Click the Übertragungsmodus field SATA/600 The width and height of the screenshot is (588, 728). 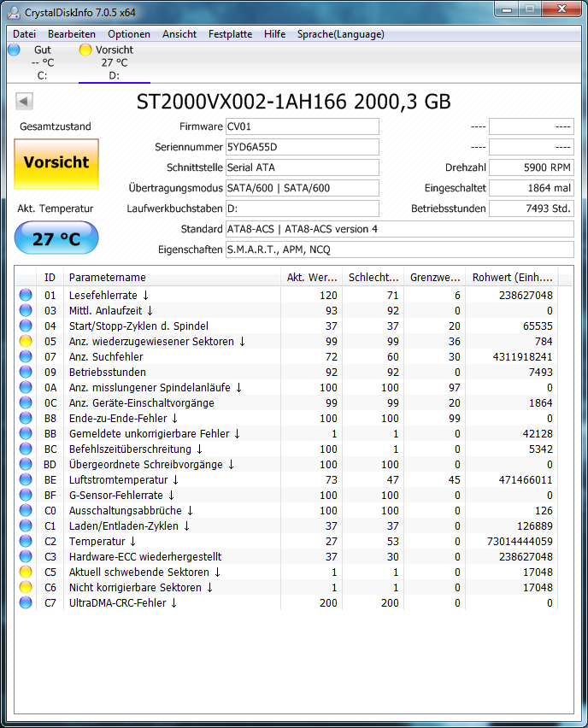303,188
